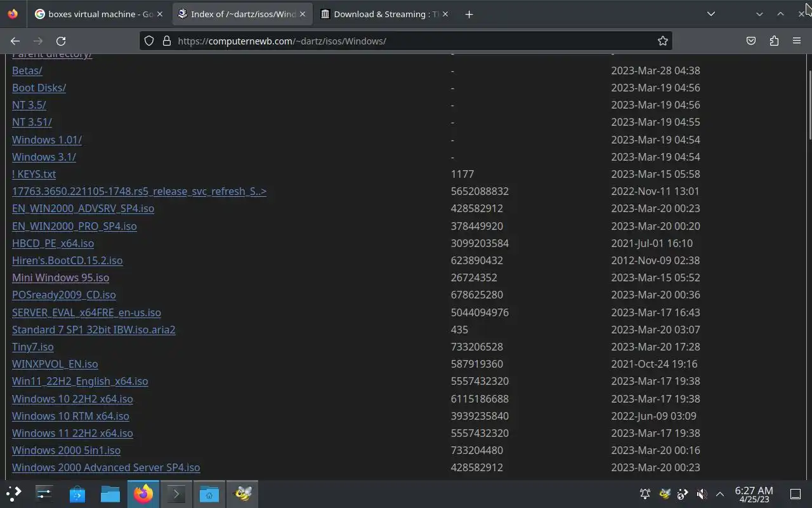Viewport: 812px width, 508px height.
Task: Open the Konsole terminal taskbar icon
Action: pos(176,493)
